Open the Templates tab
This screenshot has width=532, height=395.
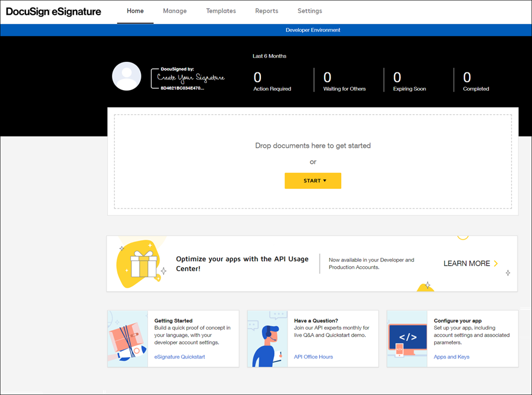[220, 11]
